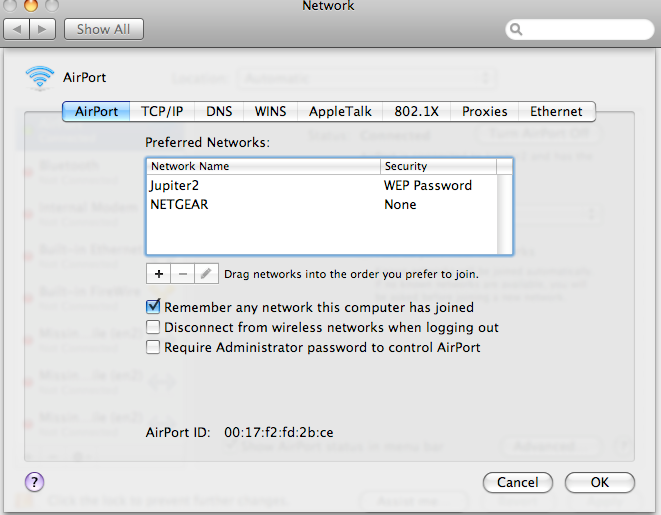The height and width of the screenshot is (515, 661).
Task: Uncheck Remember any network this computer has joined
Action: tap(153, 308)
